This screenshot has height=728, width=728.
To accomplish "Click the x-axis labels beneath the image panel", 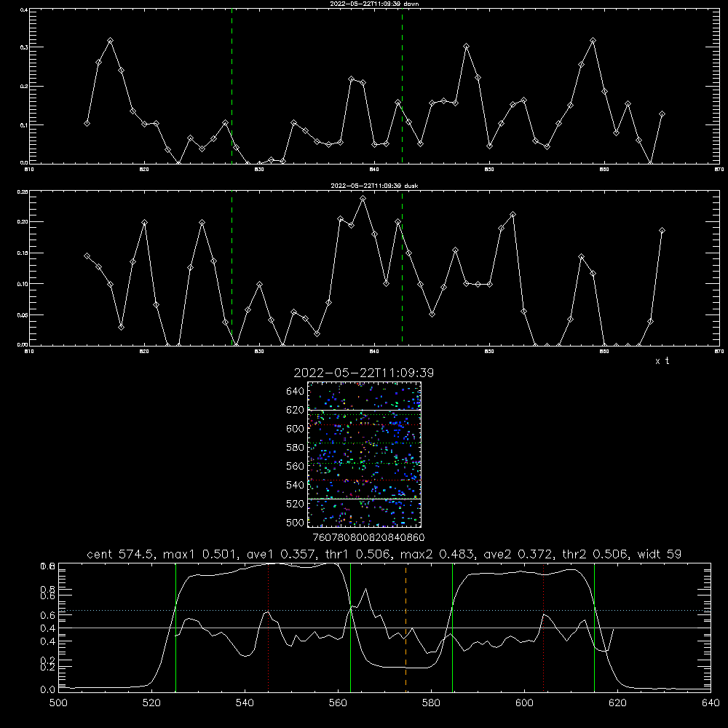I will click(x=368, y=537).
